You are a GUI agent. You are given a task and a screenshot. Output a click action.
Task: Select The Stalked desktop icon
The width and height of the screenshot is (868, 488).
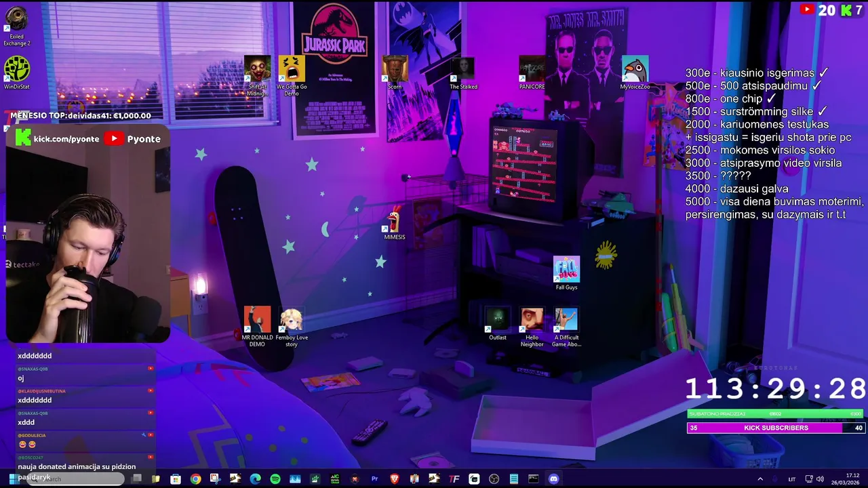[x=463, y=73]
